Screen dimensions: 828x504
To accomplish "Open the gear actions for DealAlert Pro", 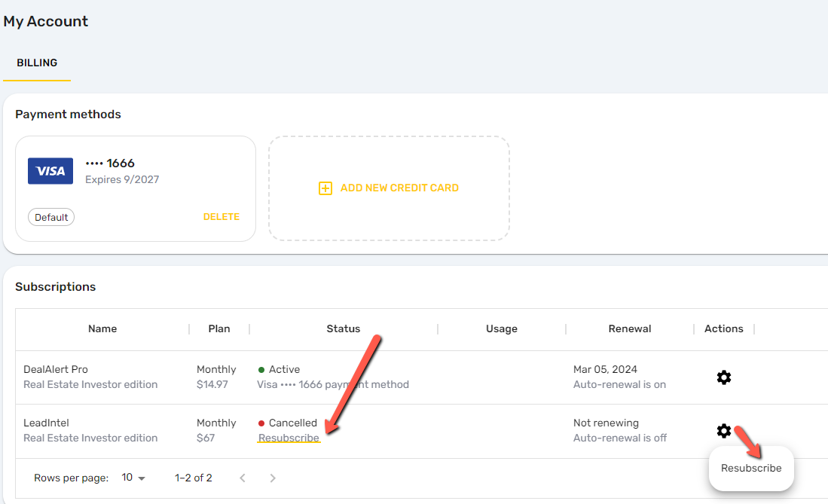I will [x=723, y=377].
